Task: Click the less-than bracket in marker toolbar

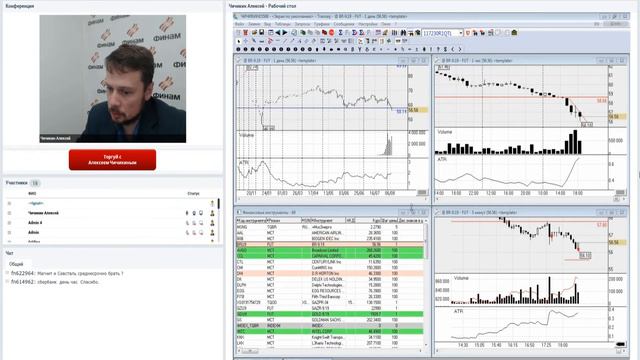Action: point(453,49)
